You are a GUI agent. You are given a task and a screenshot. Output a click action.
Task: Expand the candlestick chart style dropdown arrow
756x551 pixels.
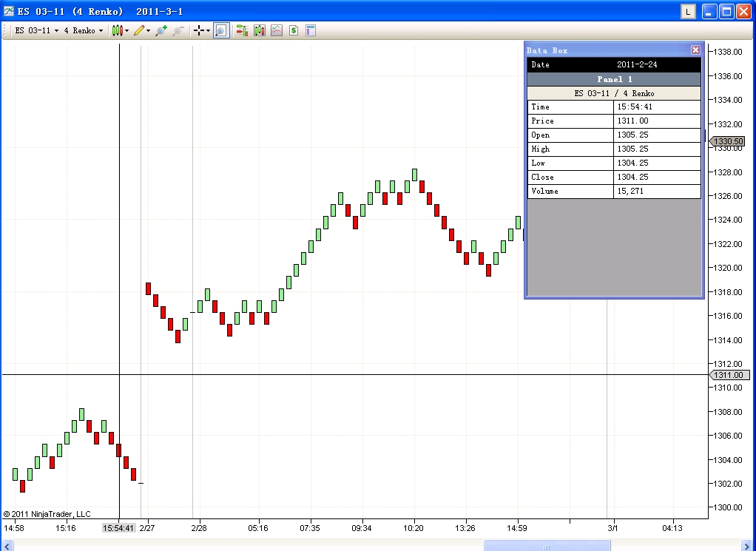point(126,31)
